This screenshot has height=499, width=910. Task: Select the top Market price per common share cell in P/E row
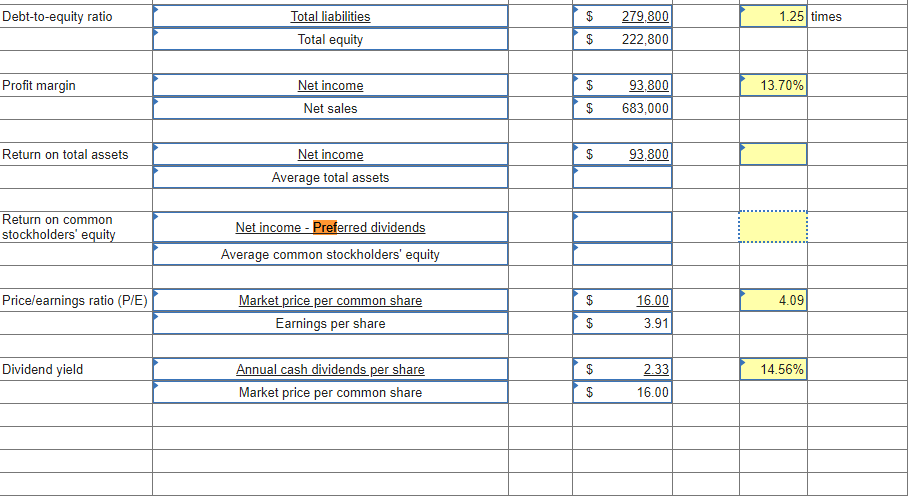point(330,301)
